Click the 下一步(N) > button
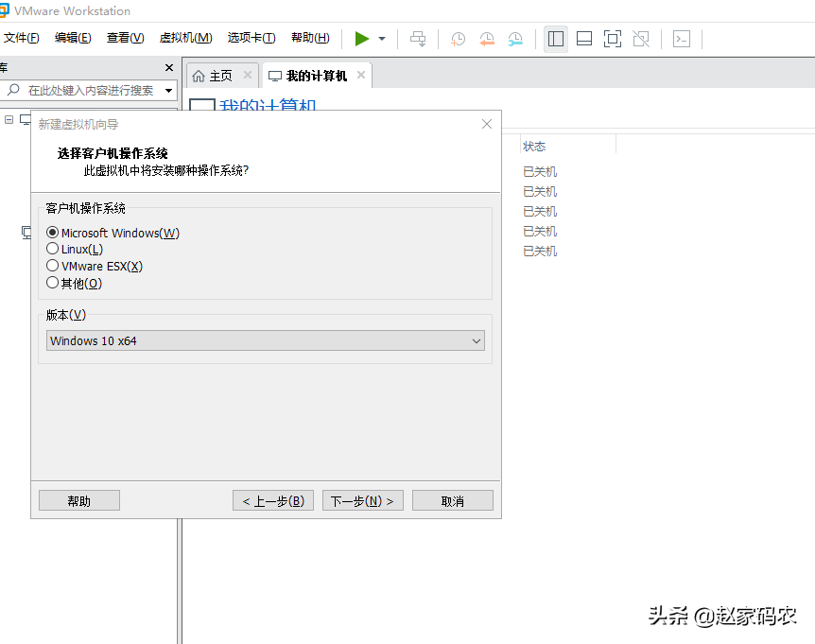This screenshot has height=644, width=815. 363,500
